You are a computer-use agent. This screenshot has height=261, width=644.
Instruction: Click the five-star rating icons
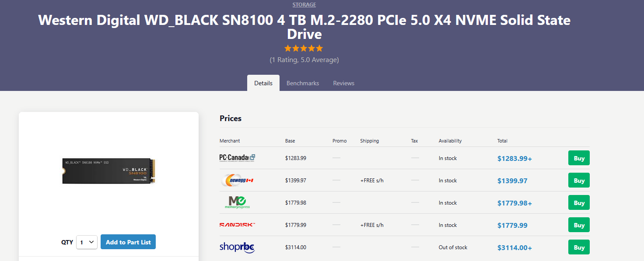[x=304, y=48]
